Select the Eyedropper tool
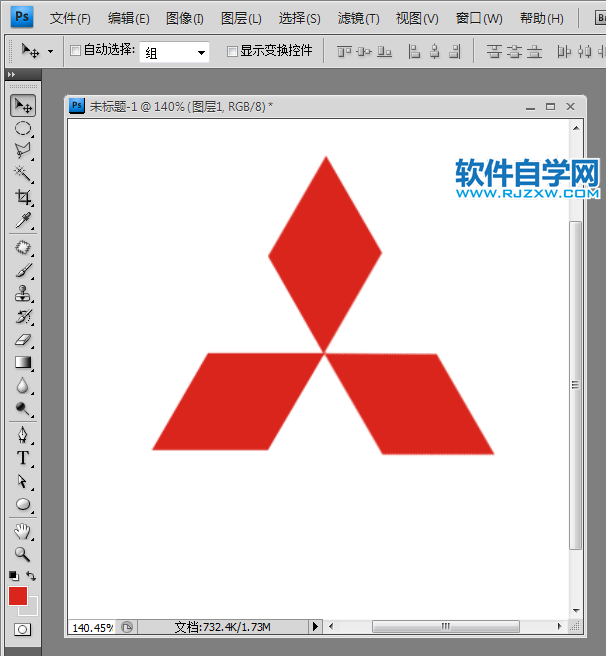This screenshot has width=606, height=656. click(x=23, y=220)
